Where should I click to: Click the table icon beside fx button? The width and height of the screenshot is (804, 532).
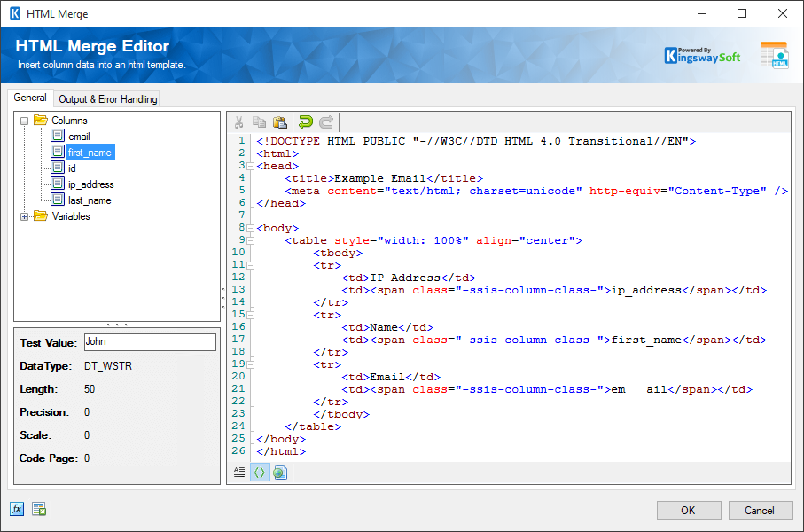pyautogui.click(x=39, y=509)
